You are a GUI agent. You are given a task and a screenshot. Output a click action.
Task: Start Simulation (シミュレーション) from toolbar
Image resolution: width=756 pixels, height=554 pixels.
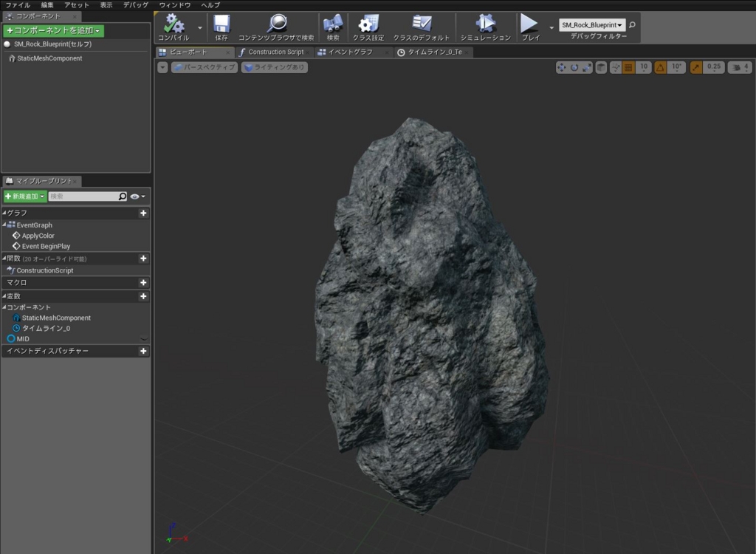tap(485, 24)
